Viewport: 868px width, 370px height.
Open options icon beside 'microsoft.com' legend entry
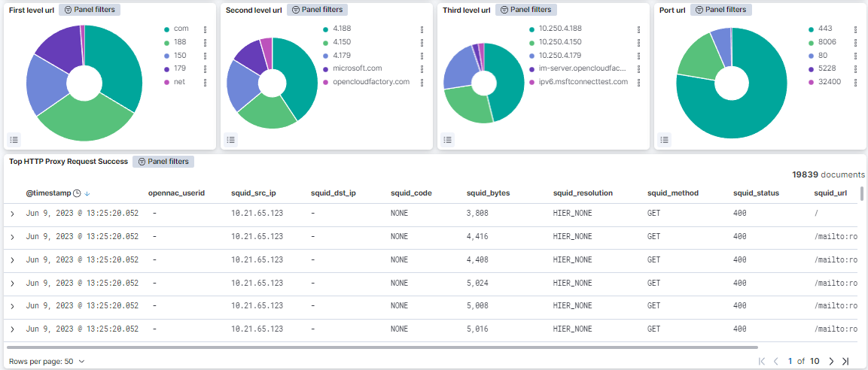[x=422, y=68]
